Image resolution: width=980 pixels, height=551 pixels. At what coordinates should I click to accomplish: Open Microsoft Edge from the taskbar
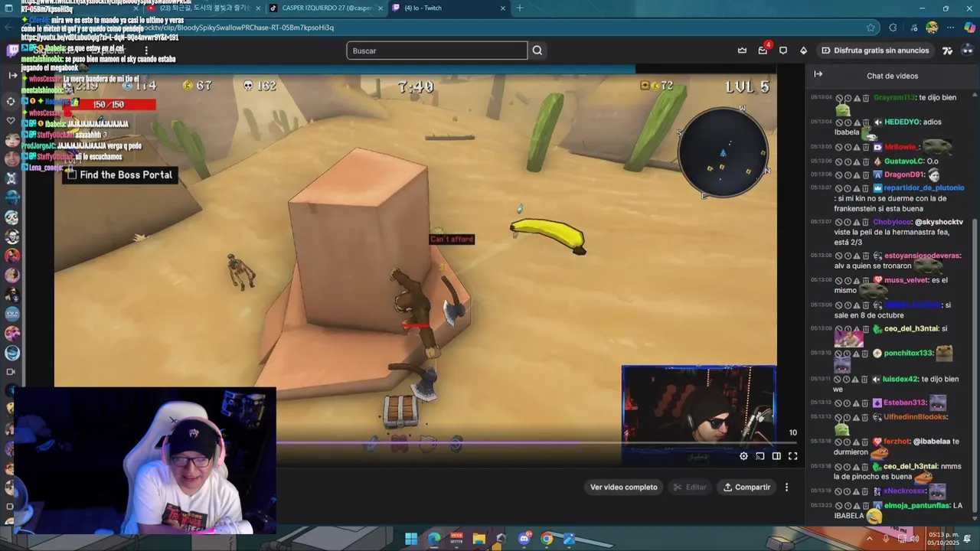click(x=434, y=539)
